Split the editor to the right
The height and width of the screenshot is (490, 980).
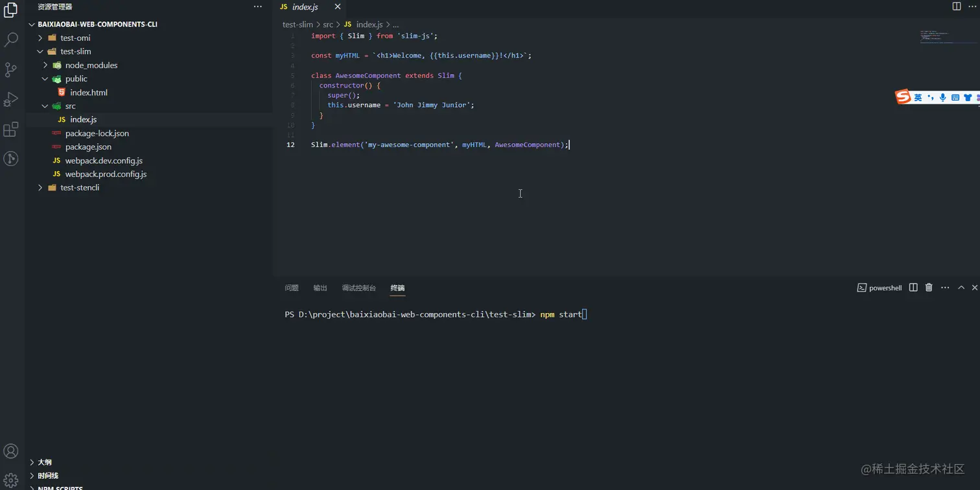coord(957,6)
